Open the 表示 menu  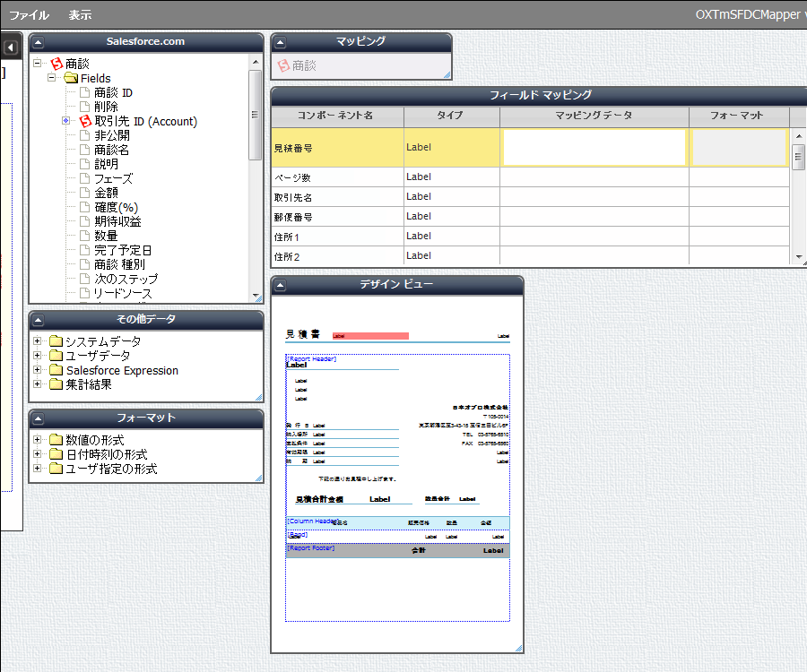click(x=80, y=14)
